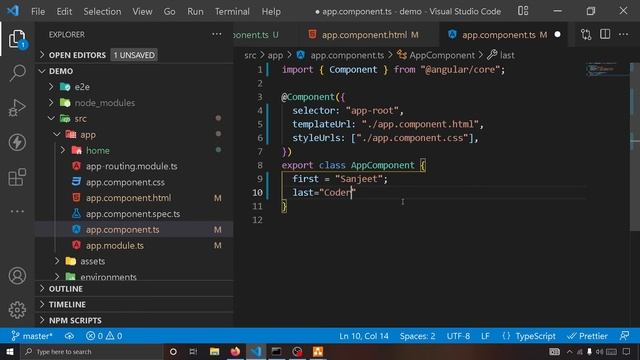Open notifications in system tray
Screen dimensions: 640x360
[x=626, y=351]
